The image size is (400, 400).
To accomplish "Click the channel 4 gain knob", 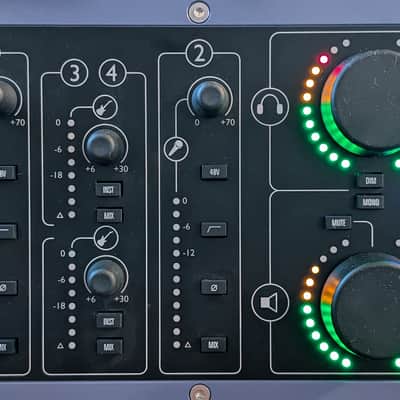I will [106, 276].
